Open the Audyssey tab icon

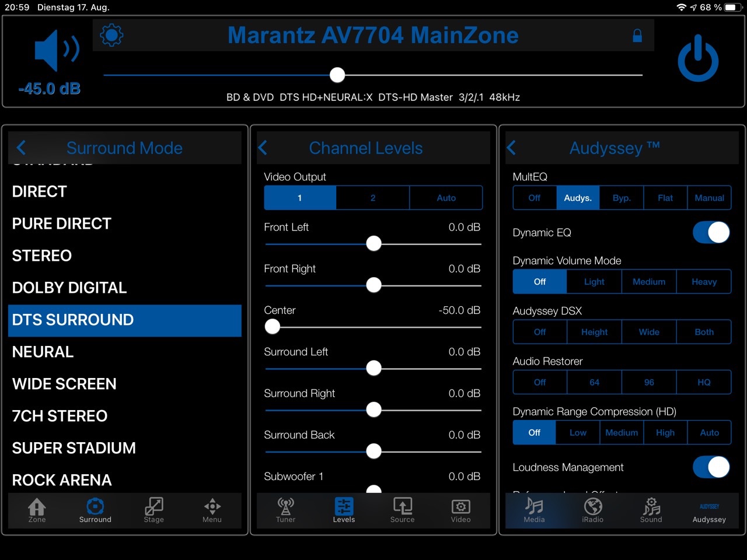(709, 513)
